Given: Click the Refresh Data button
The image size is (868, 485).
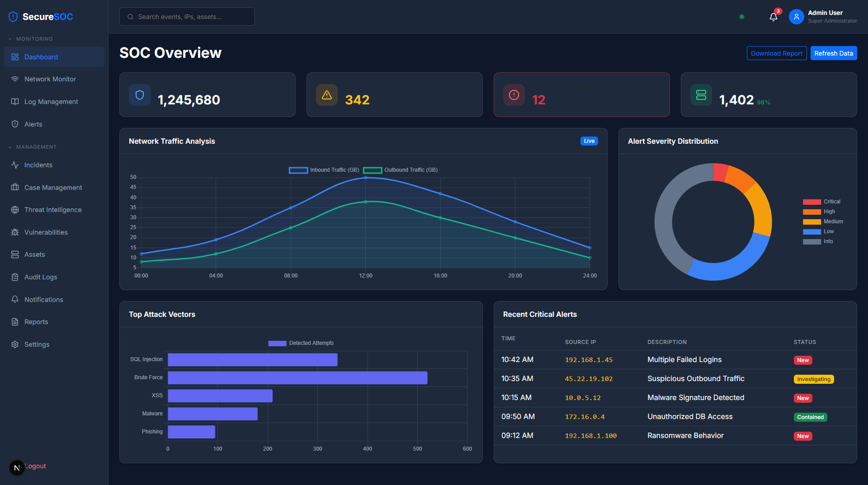Looking at the screenshot, I should pyautogui.click(x=834, y=53).
